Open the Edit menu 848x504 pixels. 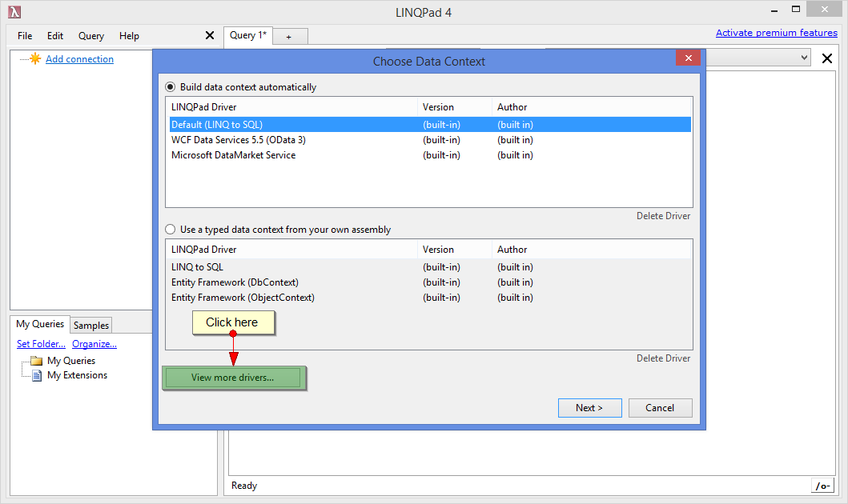pyautogui.click(x=55, y=36)
